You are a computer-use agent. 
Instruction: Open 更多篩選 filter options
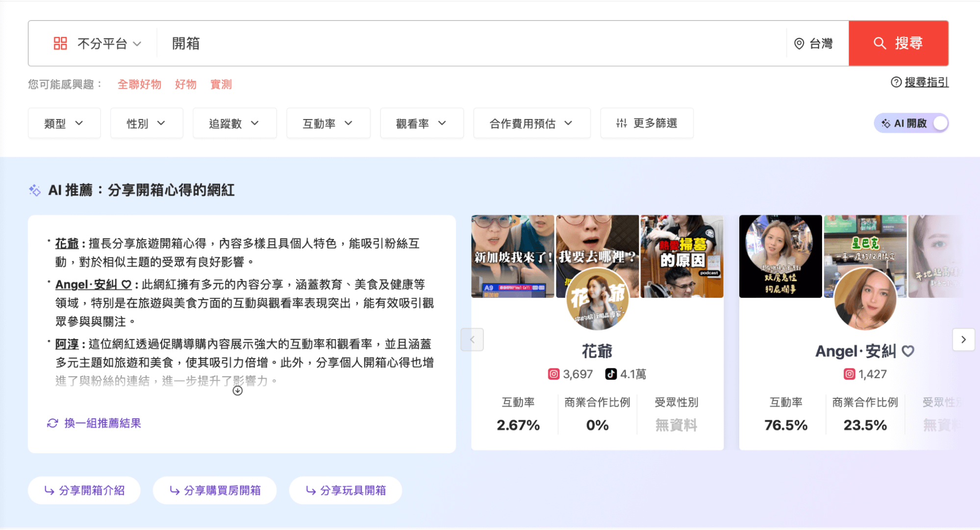click(647, 123)
